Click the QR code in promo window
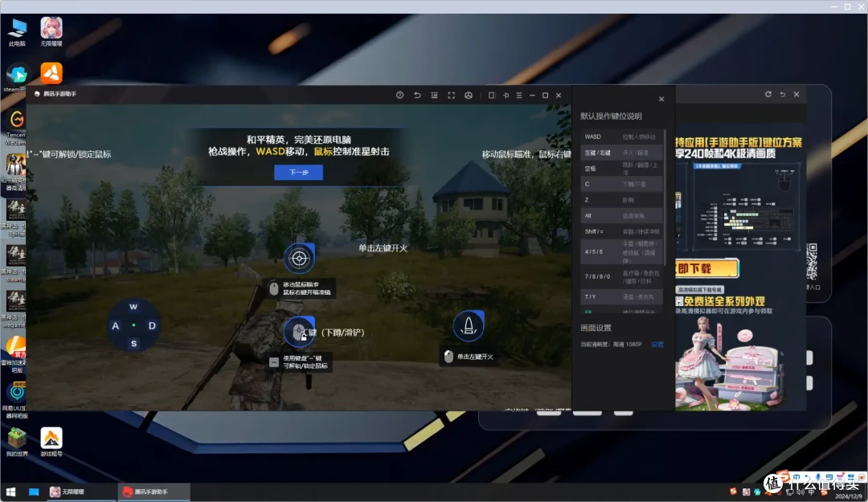This screenshot has width=868, height=502. click(x=812, y=261)
